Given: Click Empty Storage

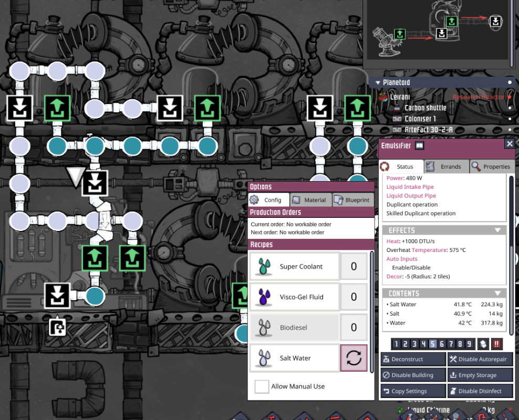Looking at the screenshot, I should point(480,375).
